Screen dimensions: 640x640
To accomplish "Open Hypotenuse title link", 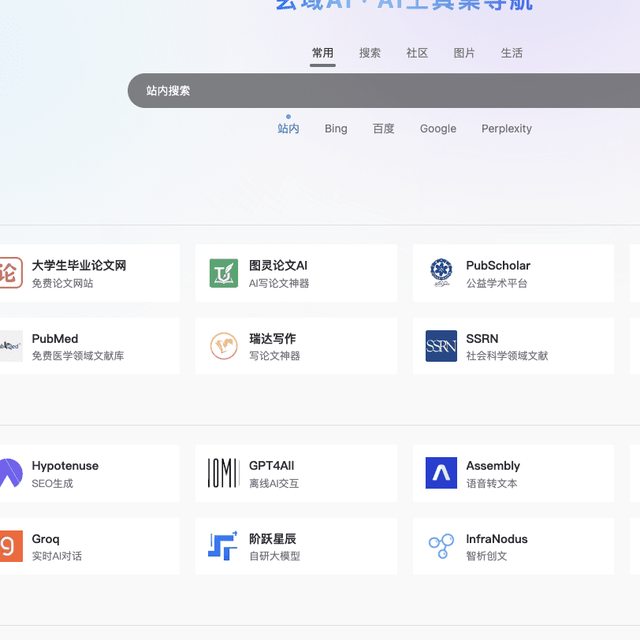I will pyautogui.click(x=65, y=466).
